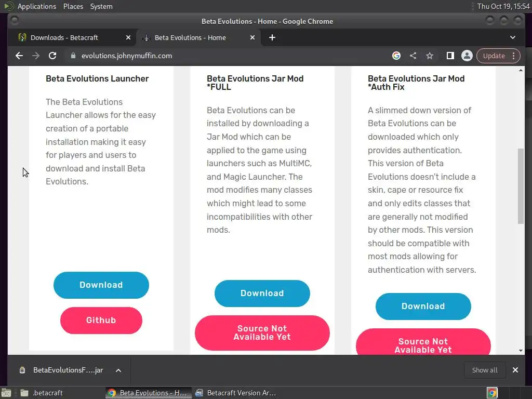Open the Applications menu
The height and width of the screenshot is (399, 532).
[x=37, y=6]
